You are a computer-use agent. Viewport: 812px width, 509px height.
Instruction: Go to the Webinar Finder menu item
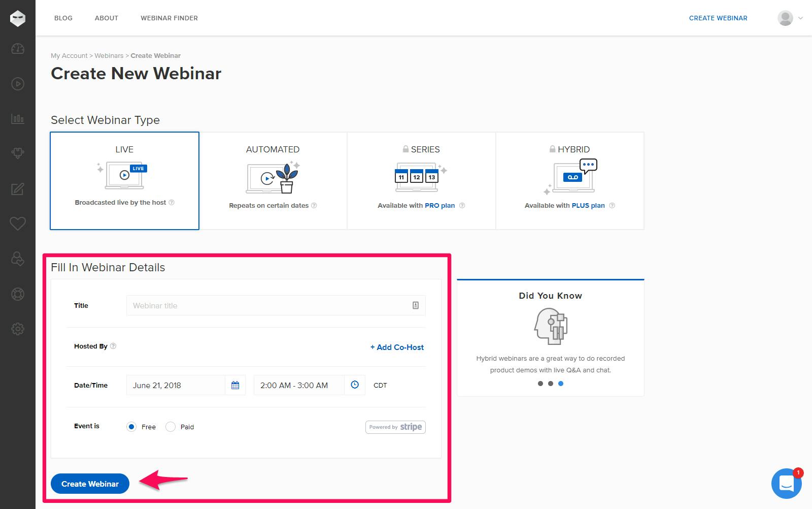click(169, 18)
